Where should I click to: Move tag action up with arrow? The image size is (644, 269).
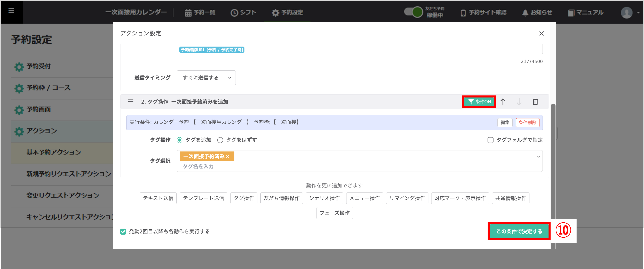point(503,102)
